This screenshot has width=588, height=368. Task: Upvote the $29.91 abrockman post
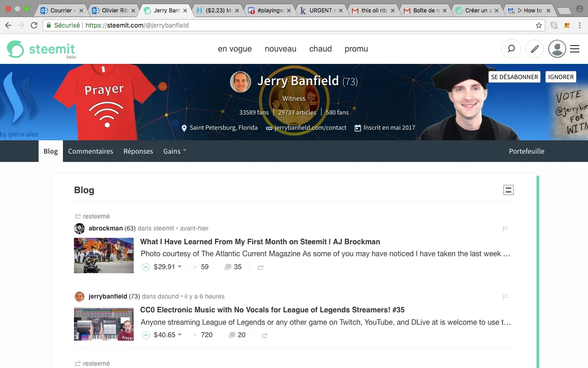(146, 267)
